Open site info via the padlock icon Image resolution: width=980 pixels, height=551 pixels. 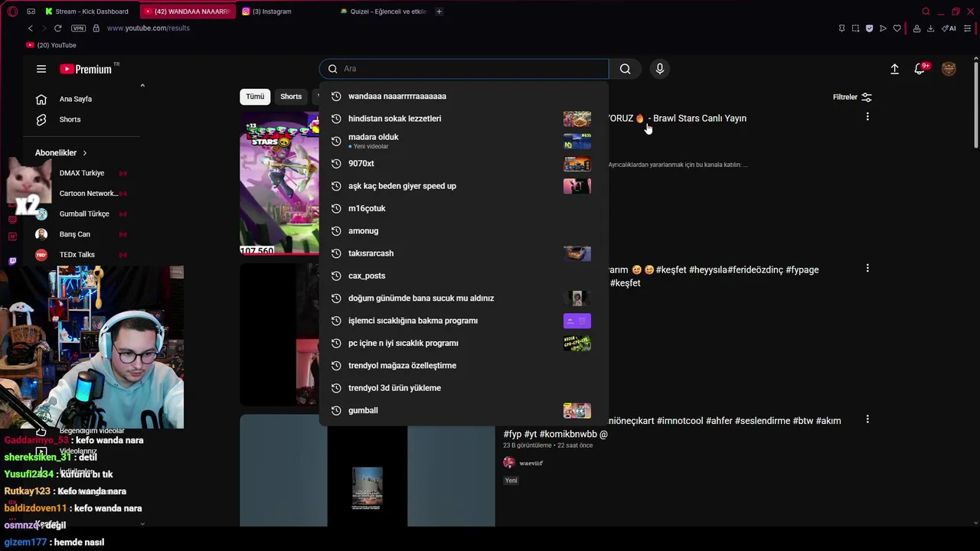click(x=96, y=28)
